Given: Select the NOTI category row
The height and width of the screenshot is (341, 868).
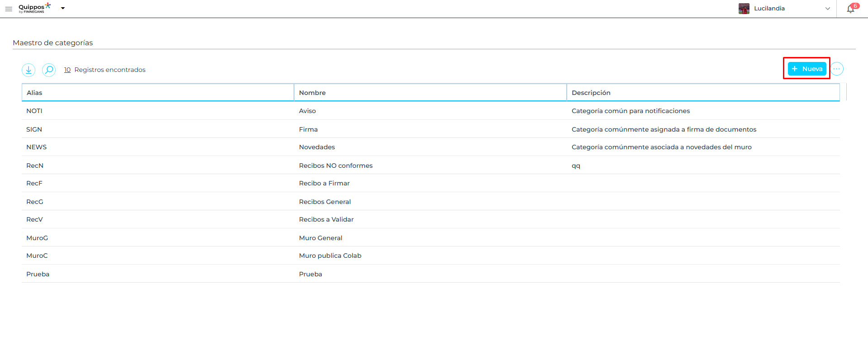Looking at the screenshot, I should click(x=34, y=111).
